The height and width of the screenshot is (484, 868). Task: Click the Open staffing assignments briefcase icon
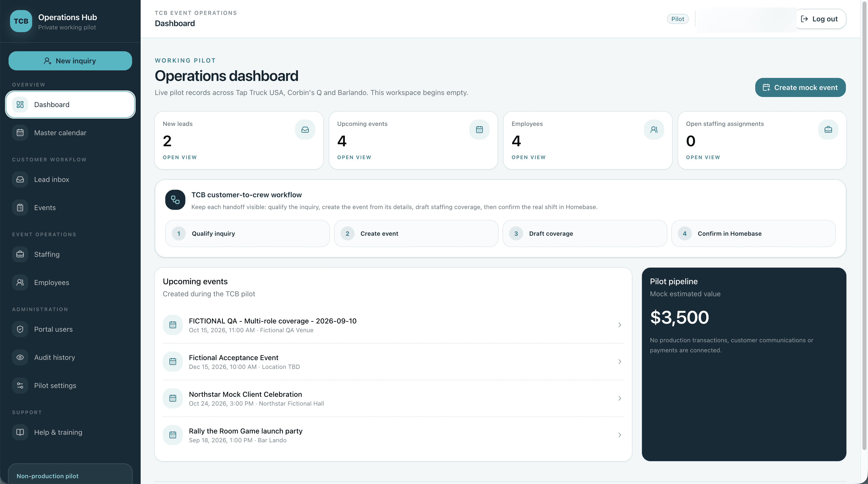pyautogui.click(x=828, y=130)
